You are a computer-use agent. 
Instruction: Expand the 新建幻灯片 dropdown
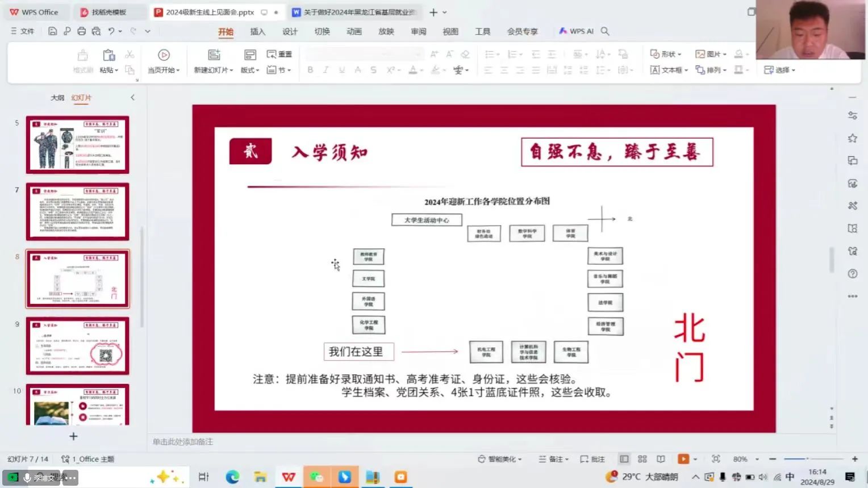[214, 70]
